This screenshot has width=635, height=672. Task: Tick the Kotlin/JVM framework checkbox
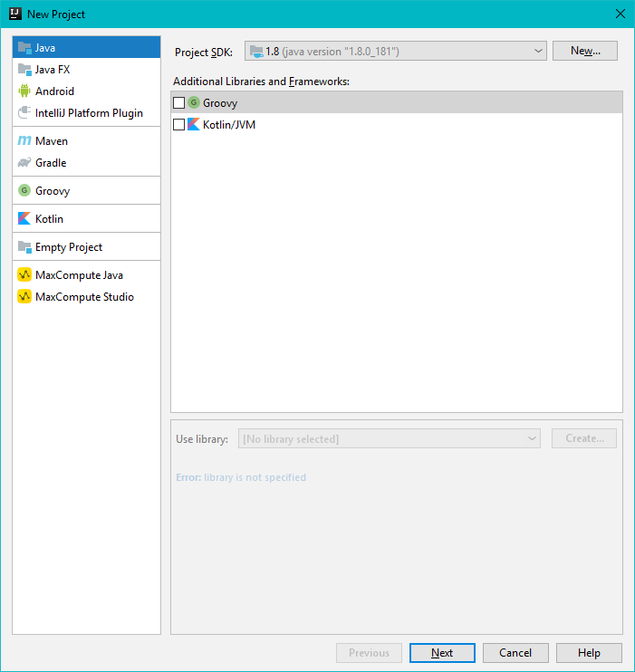point(178,125)
